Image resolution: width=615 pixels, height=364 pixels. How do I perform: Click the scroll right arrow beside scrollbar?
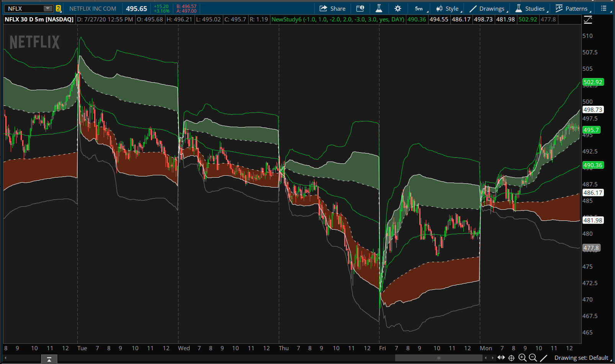[492, 358]
